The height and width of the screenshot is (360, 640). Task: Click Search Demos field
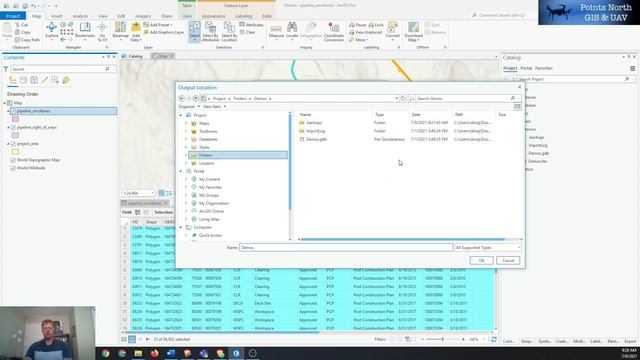(x=465, y=98)
